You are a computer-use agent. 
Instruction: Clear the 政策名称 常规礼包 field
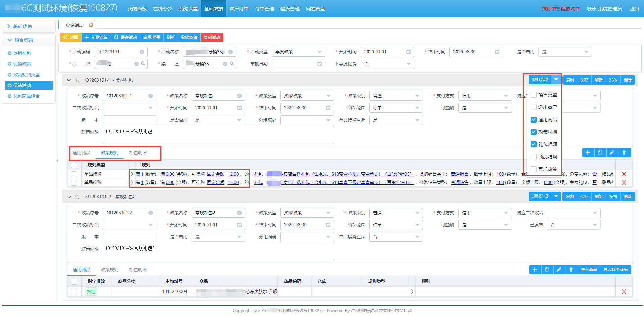(x=239, y=96)
